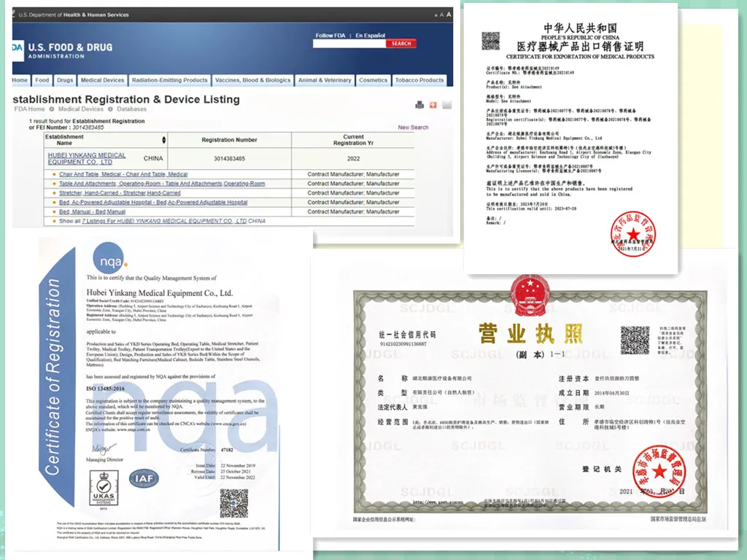The width and height of the screenshot is (747, 560).
Task: Open the Bed, Manual listing
Action: tap(92, 211)
